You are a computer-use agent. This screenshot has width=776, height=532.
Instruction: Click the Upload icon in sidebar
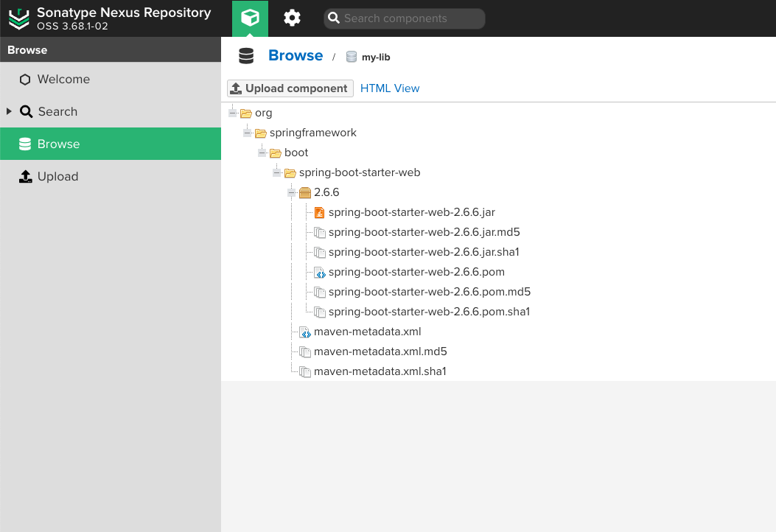pos(25,176)
